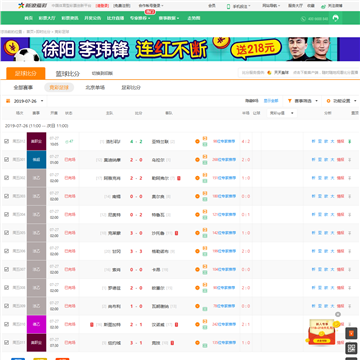Viewport: 360px width, 360px height.
Task: Click the calendar icon beside 2019-07-26
Action: 8,101
